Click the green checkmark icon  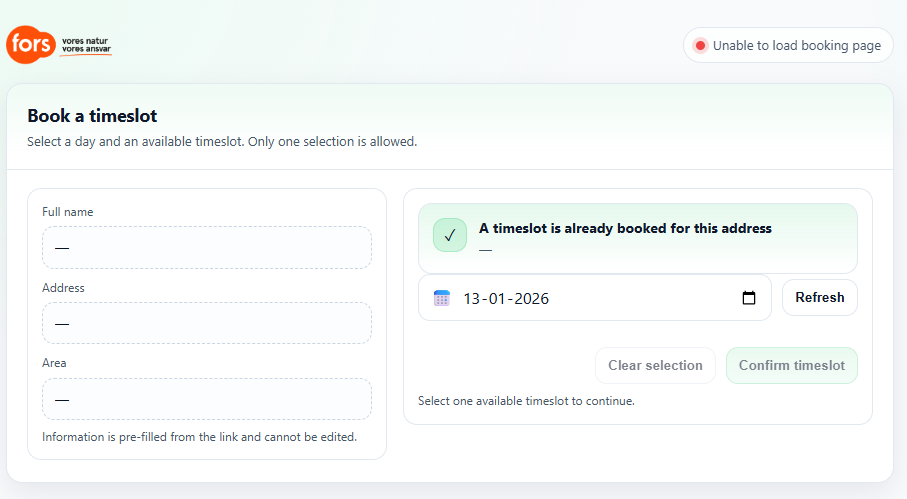450,235
